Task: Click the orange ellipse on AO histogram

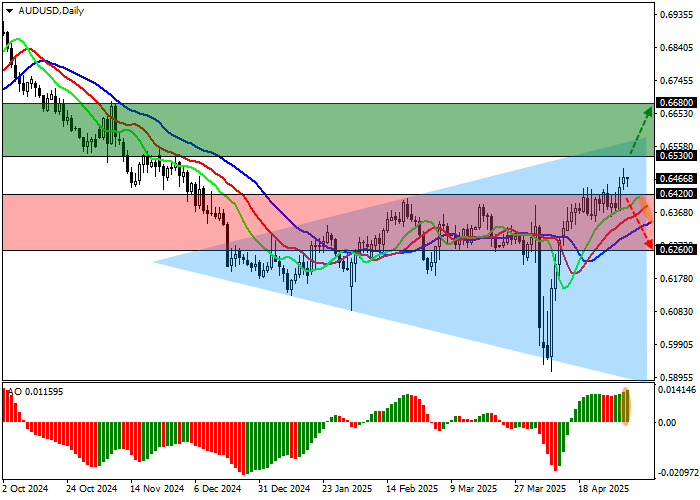Action: click(627, 406)
